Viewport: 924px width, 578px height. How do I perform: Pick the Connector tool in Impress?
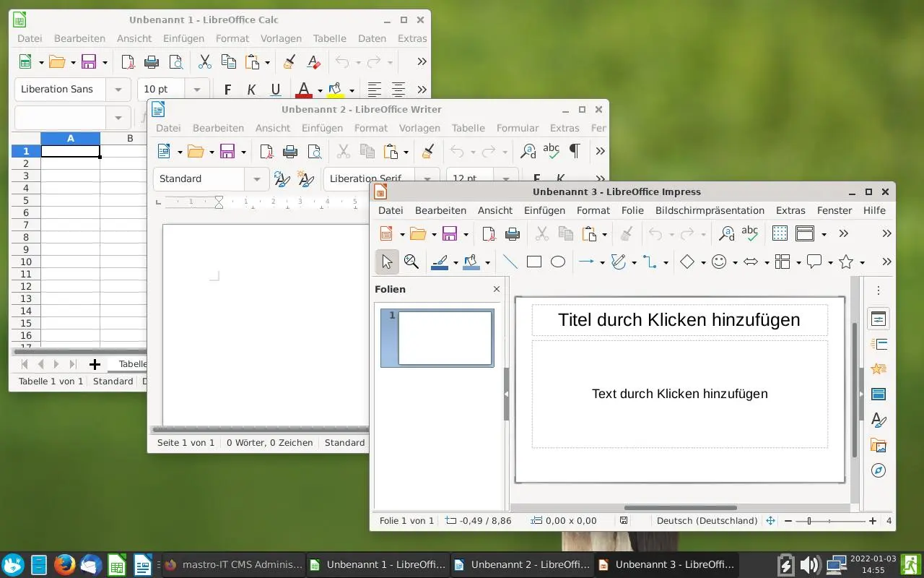coord(650,262)
